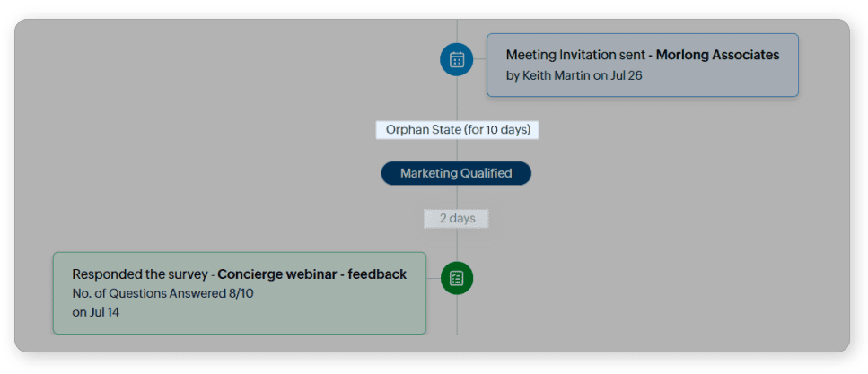Select the on Jul 14 survey date
The image size is (868, 374).
[96, 312]
